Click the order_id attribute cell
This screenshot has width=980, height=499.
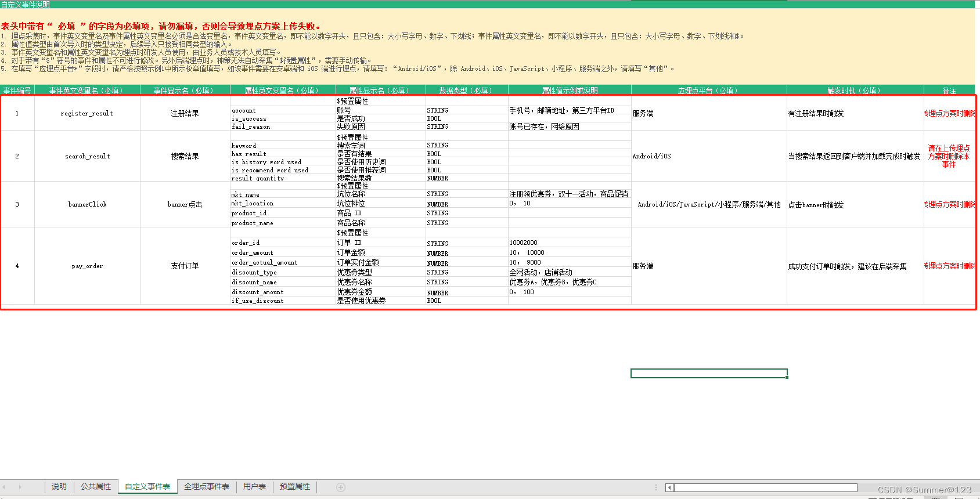[x=283, y=243]
